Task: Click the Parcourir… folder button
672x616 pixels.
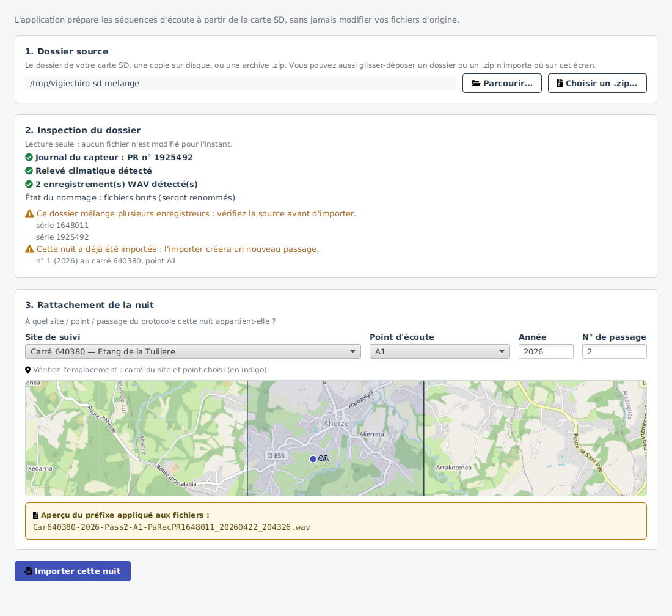Action: point(502,83)
